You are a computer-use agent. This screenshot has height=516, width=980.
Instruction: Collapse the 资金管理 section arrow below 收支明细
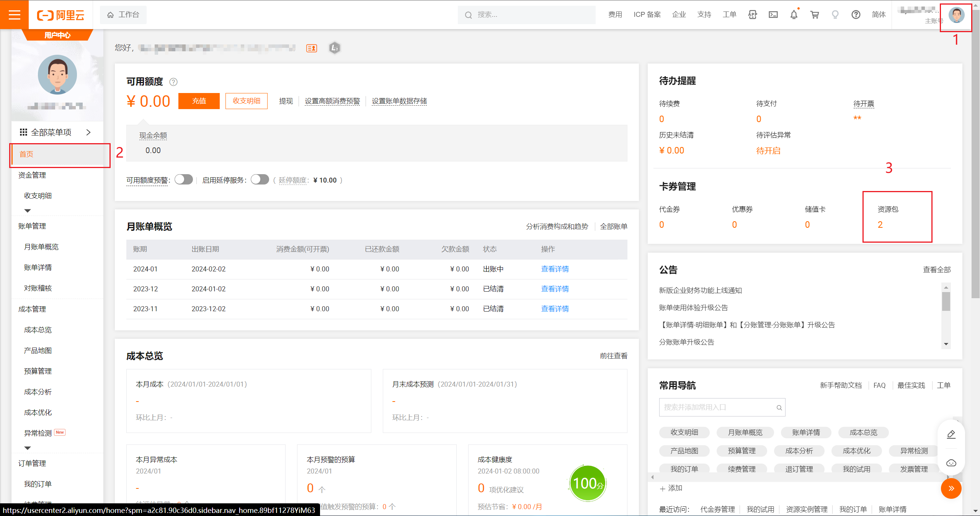point(28,211)
